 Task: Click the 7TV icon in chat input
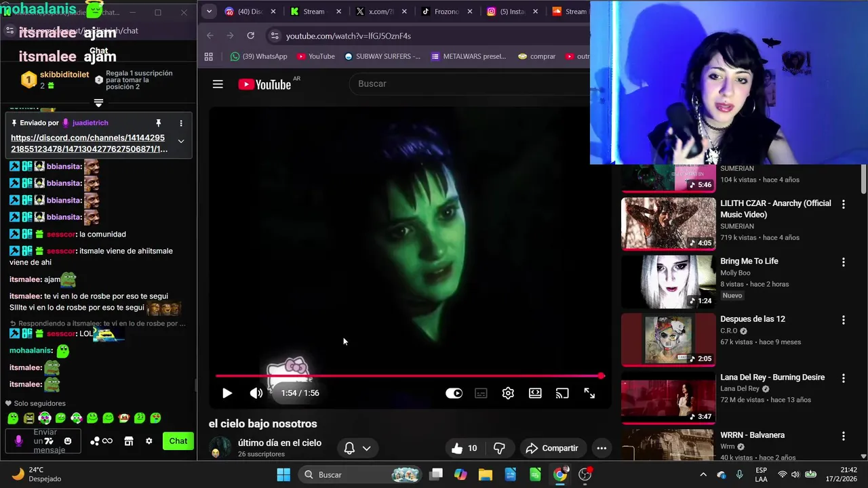[x=49, y=441]
